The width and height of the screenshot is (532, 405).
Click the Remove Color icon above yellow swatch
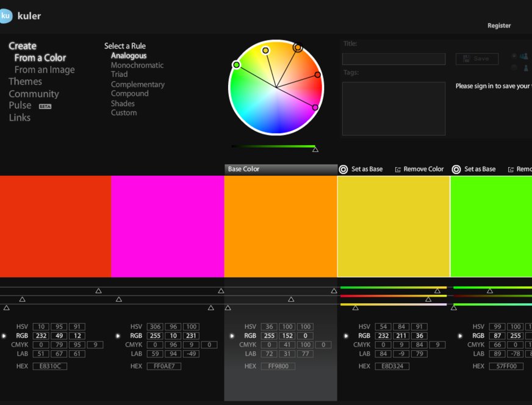click(398, 169)
